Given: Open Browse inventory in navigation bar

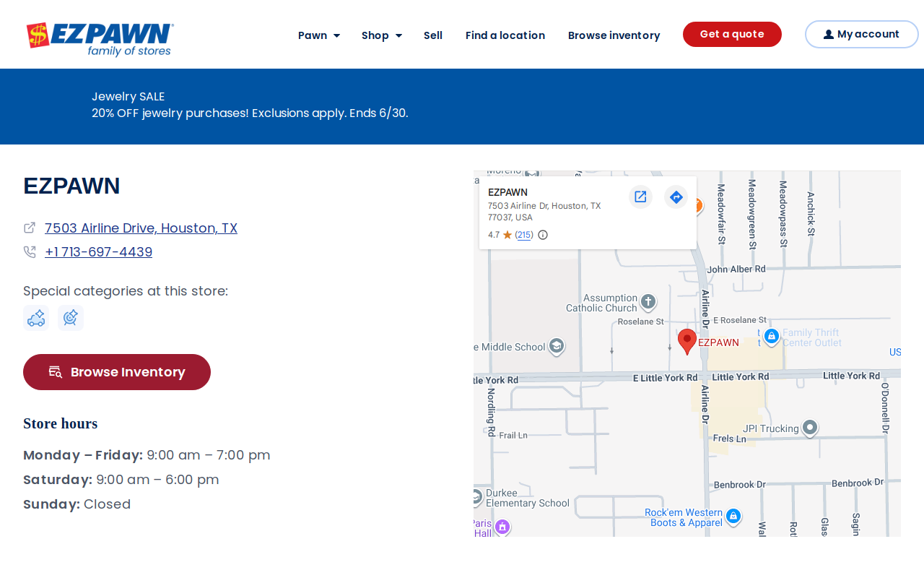Looking at the screenshot, I should point(614,35).
